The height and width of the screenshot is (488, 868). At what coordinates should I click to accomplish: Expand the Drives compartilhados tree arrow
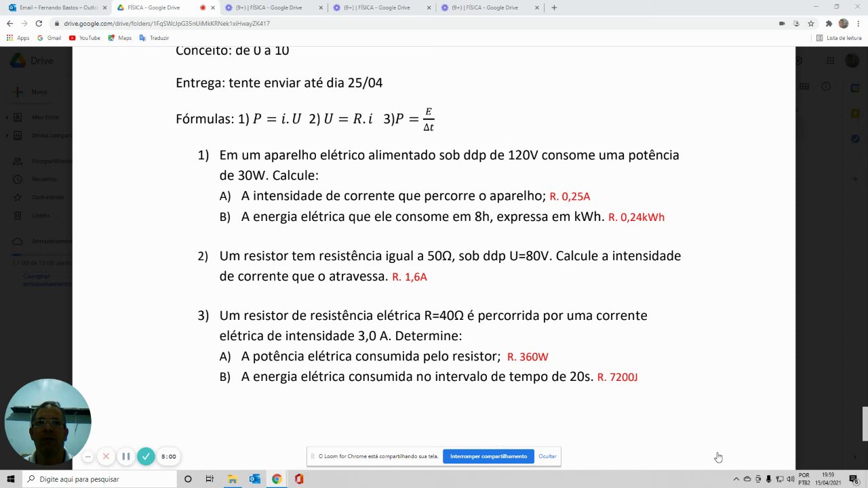(7, 136)
